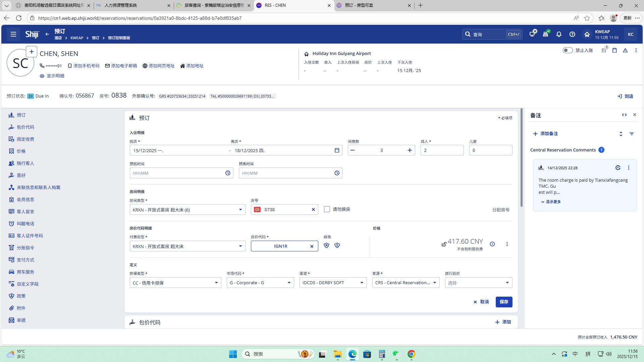Screen dimensions: 644x362
Task: Click the notifications bell icon
Action: click(559, 34)
